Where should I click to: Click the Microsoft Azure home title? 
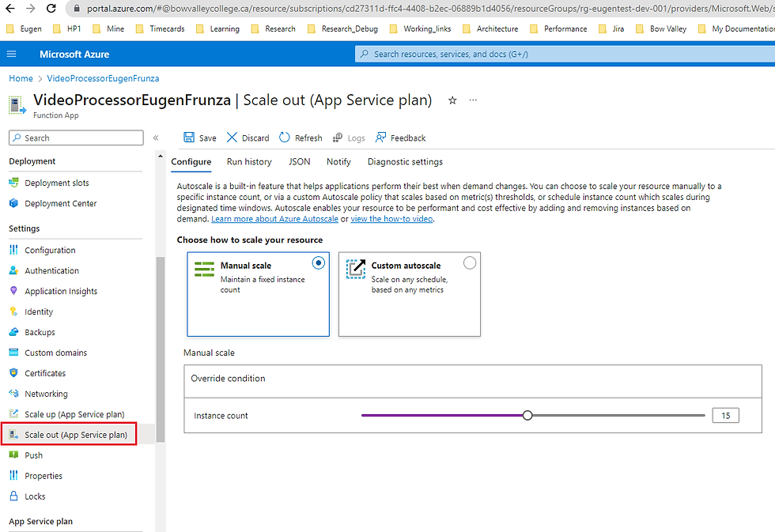point(74,54)
